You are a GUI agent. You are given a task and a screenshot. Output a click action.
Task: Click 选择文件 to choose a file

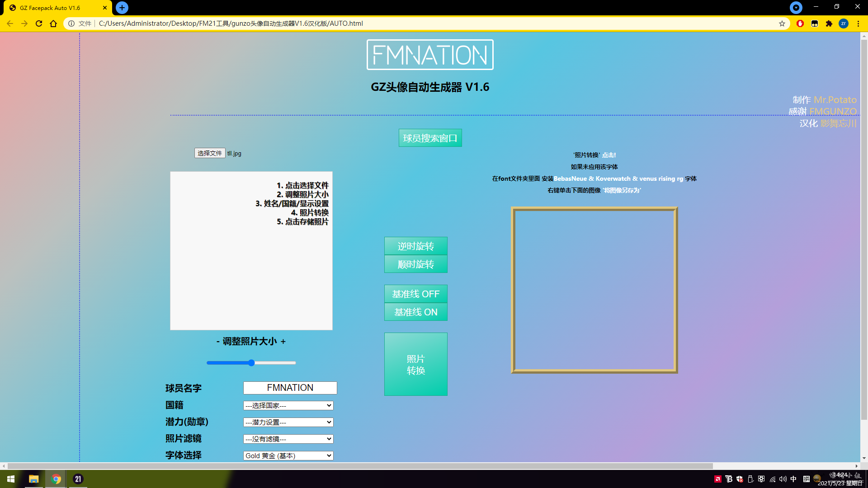coord(210,153)
